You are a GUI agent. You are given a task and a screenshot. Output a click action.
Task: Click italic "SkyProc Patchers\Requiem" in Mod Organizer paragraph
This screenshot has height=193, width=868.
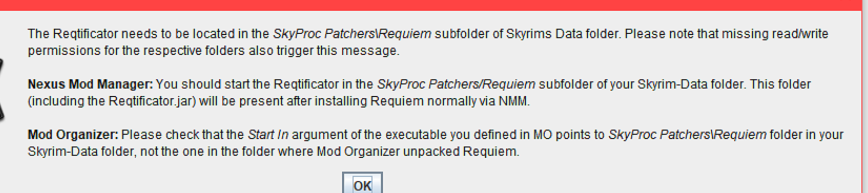click(687, 135)
